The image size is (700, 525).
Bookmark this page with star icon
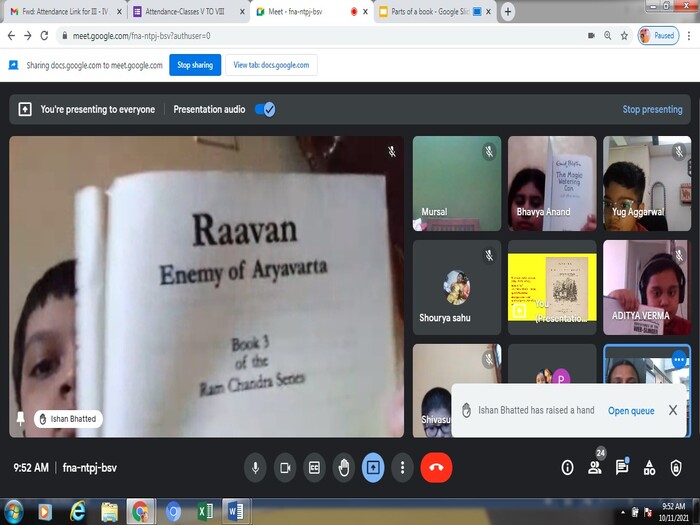624,36
